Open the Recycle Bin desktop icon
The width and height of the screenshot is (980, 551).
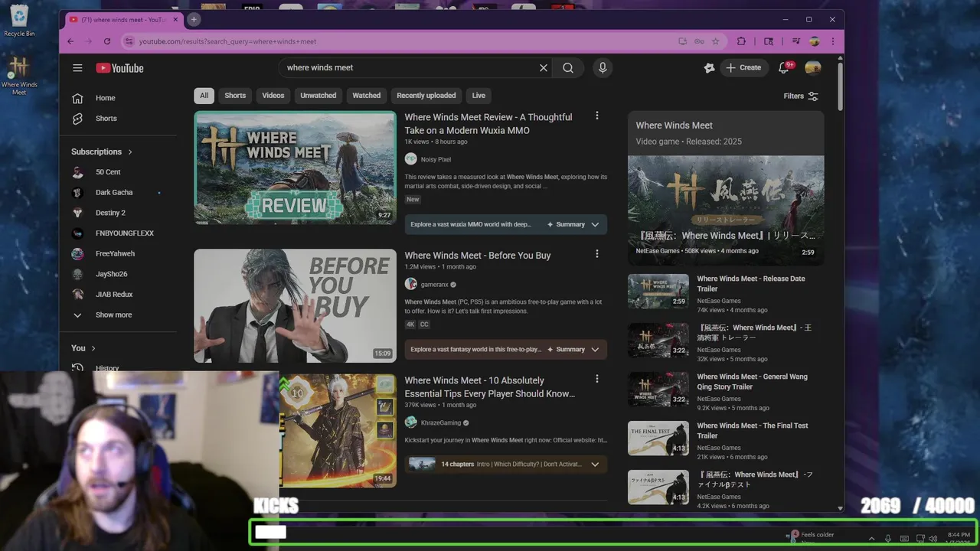[19, 21]
